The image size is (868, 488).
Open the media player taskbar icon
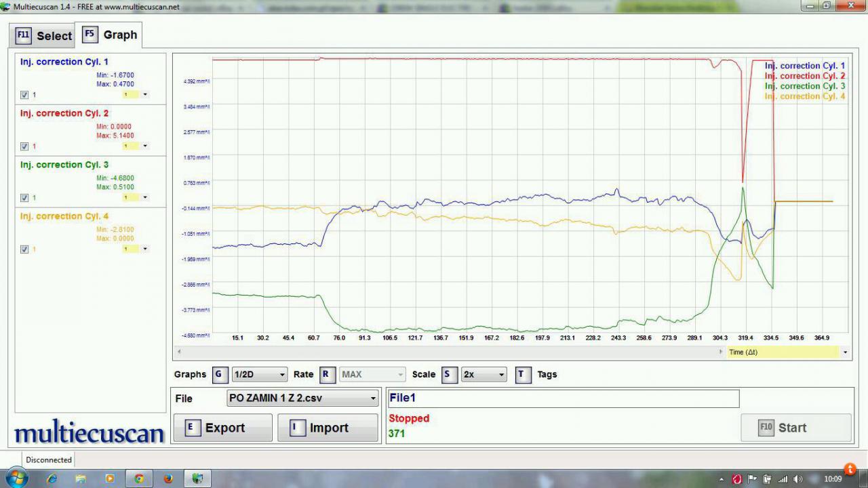click(x=110, y=479)
